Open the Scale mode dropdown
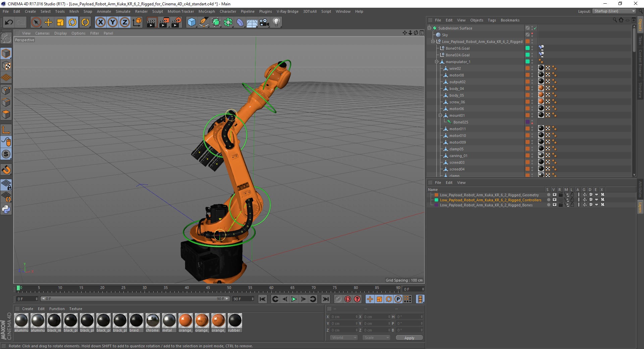This screenshot has height=349, width=644. (x=376, y=338)
